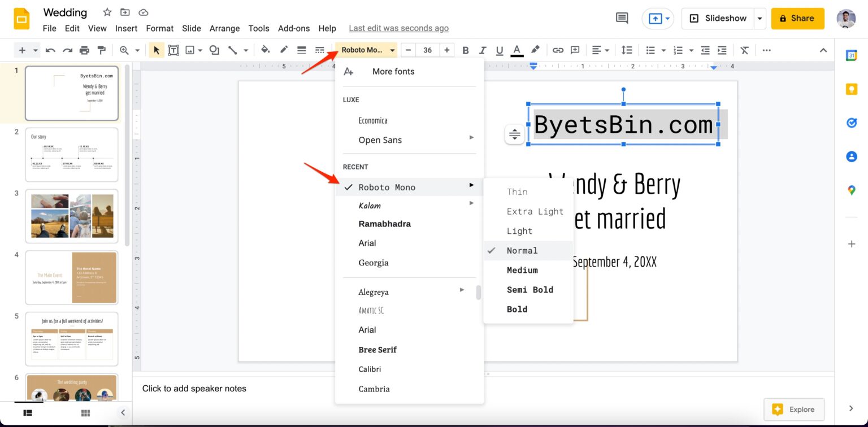This screenshot has width=868, height=427.
Task: Toggle italic formatting
Action: [x=482, y=50]
